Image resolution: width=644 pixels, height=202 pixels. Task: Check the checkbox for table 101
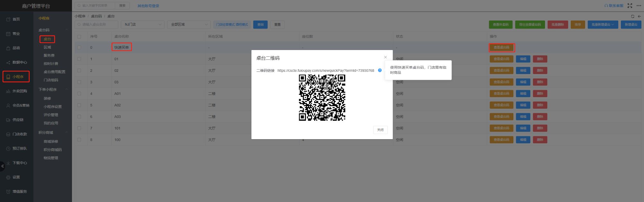tap(79, 128)
